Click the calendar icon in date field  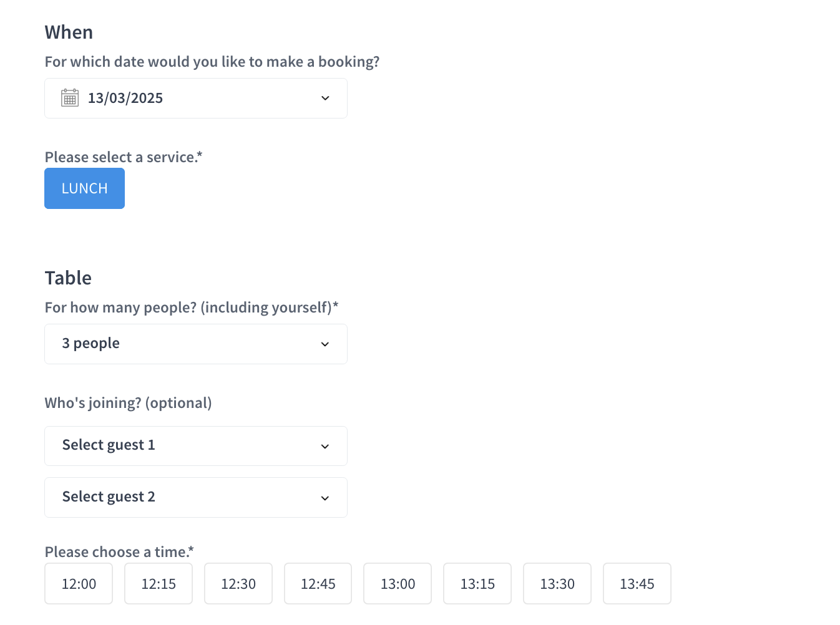(70, 98)
